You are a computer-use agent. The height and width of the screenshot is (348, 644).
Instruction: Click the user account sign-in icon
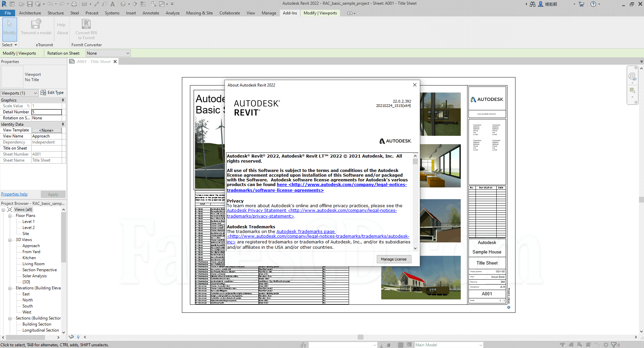click(541, 4)
